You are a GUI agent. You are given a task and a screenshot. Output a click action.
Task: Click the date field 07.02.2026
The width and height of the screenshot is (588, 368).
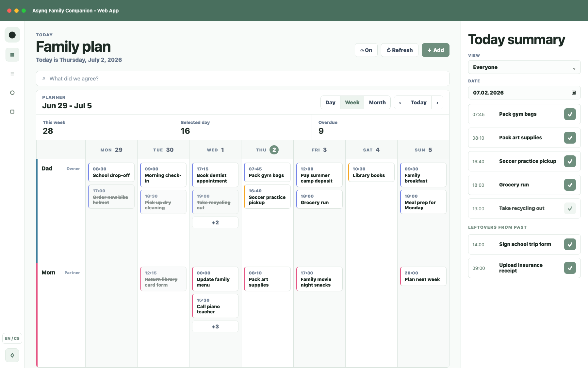(524, 93)
